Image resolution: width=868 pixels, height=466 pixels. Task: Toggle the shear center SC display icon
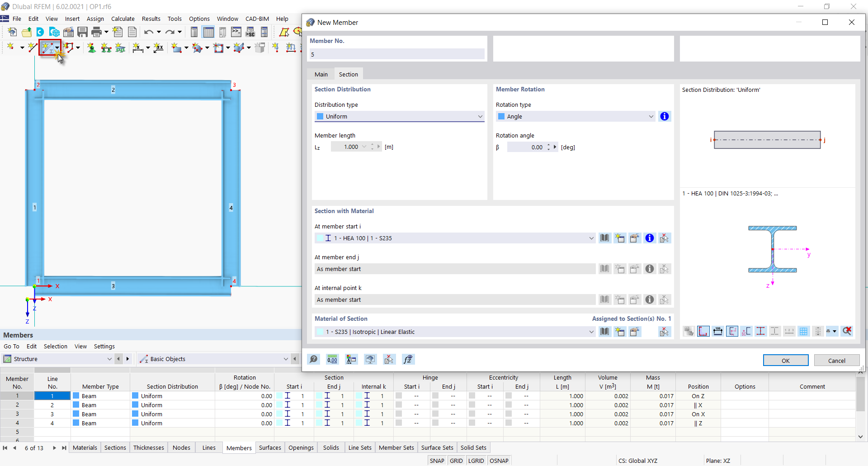click(x=746, y=331)
